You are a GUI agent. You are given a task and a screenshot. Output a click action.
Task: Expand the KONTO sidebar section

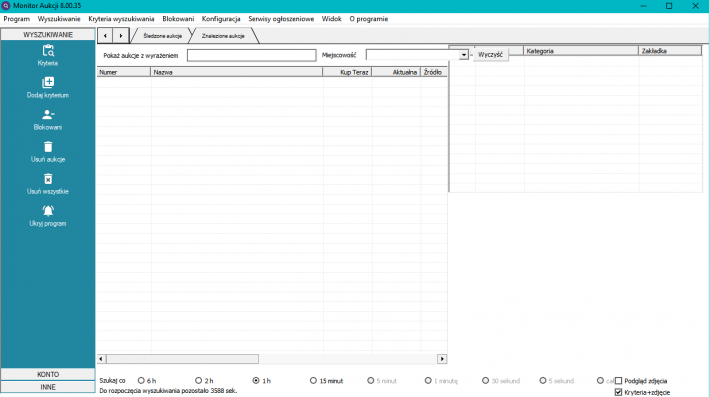48,374
